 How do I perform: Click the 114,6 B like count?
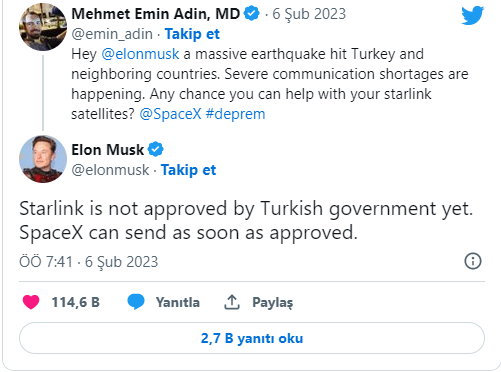(76, 302)
